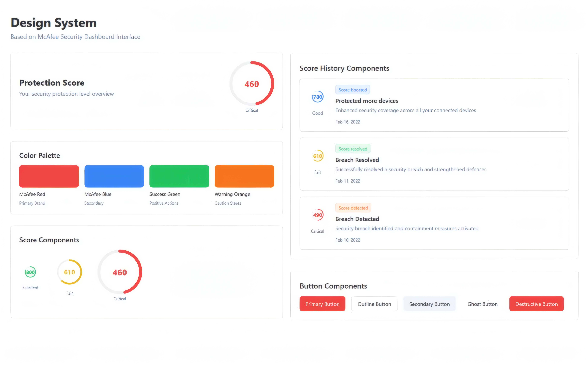
Task: Click the Score detected badge
Action: pos(353,208)
